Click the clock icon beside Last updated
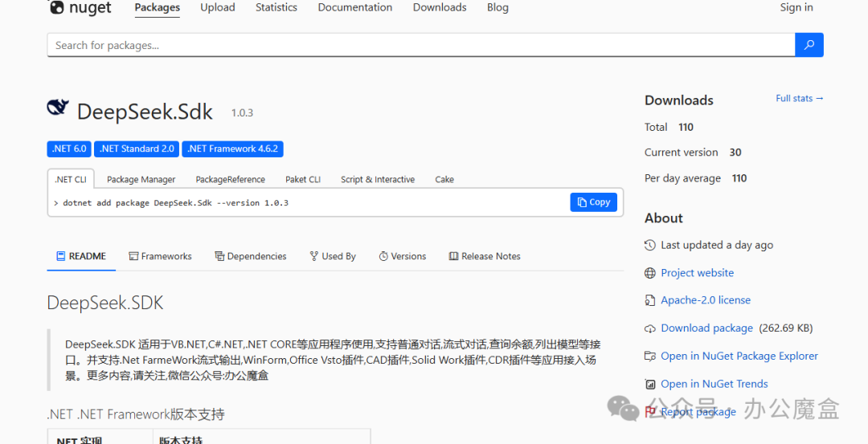The height and width of the screenshot is (444, 868). pyautogui.click(x=650, y=245)
